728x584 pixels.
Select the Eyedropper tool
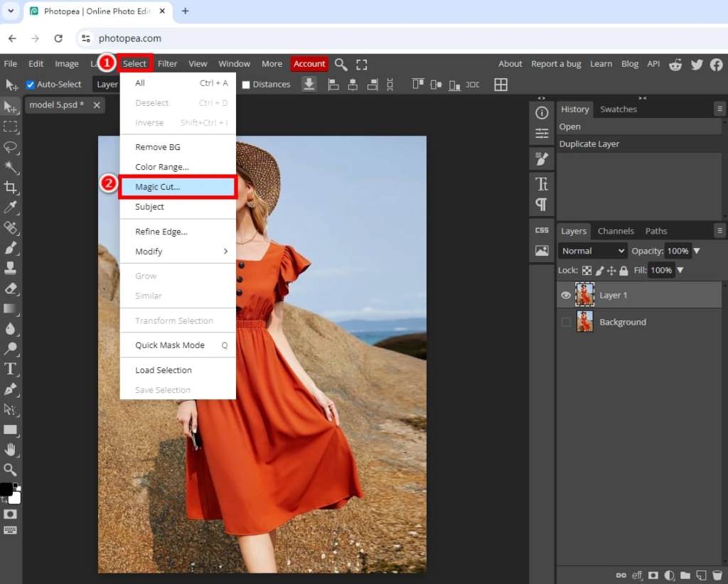(11, 207)
